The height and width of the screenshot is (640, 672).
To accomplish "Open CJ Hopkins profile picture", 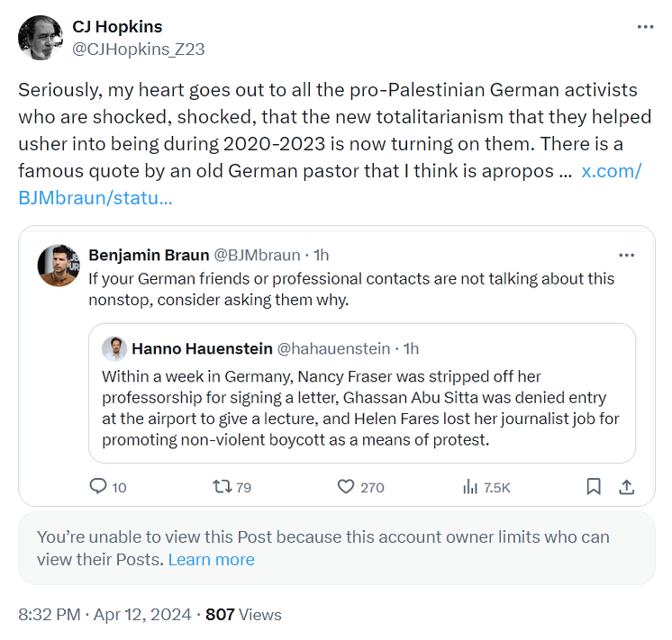I will tap(40, 38).
